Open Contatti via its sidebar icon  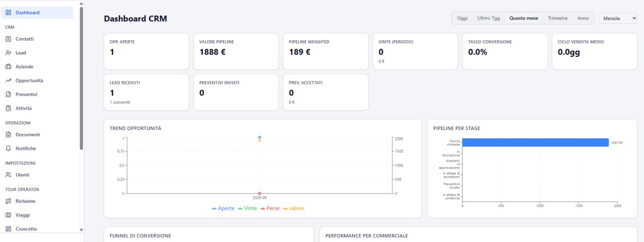tap(8, 39)
